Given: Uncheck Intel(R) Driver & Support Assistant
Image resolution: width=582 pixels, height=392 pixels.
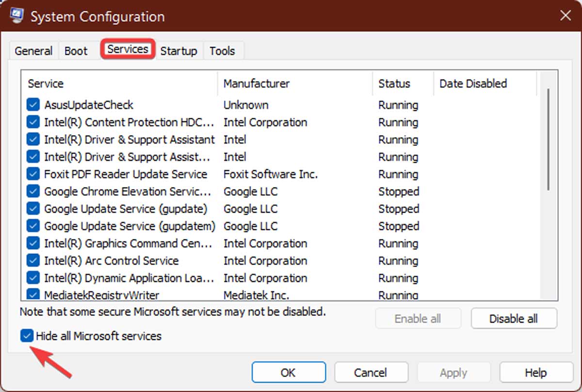Looking at the screenshot, I should (x=32, y=140).
